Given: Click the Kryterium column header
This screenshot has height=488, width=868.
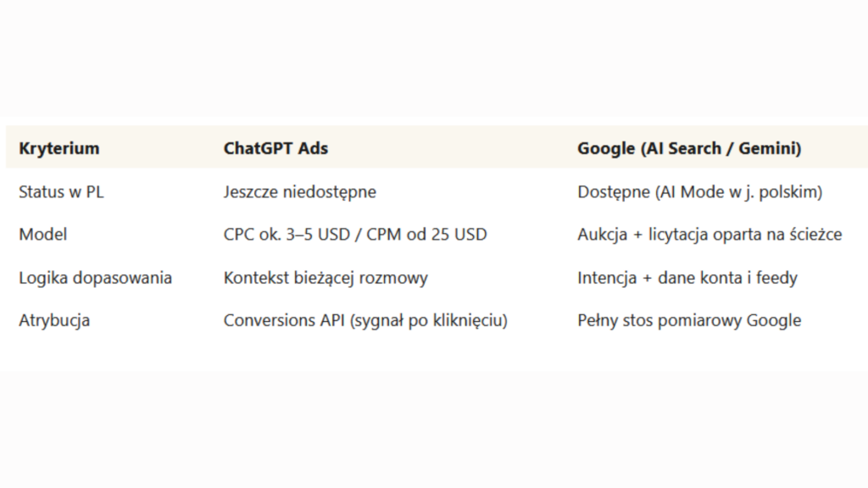Looking at the screenshot, I should coord(59,148).
